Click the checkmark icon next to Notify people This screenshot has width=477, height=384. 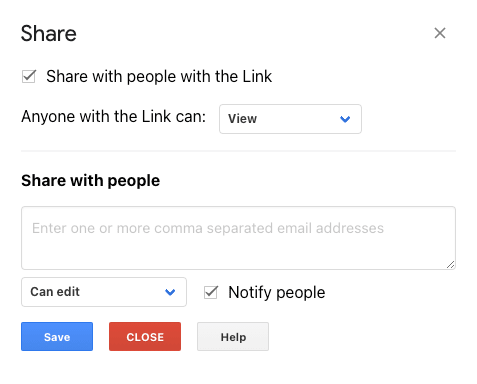pyautogui.click(x=211, y=292)
